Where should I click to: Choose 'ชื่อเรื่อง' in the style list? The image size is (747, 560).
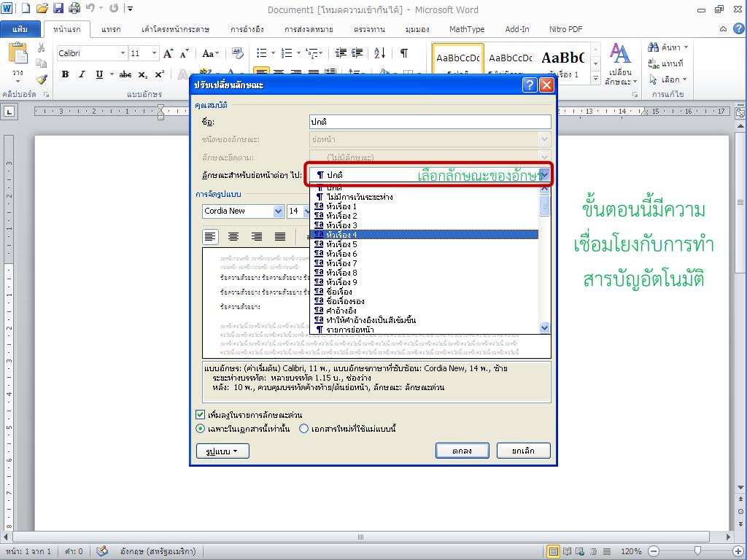(424, 292)
